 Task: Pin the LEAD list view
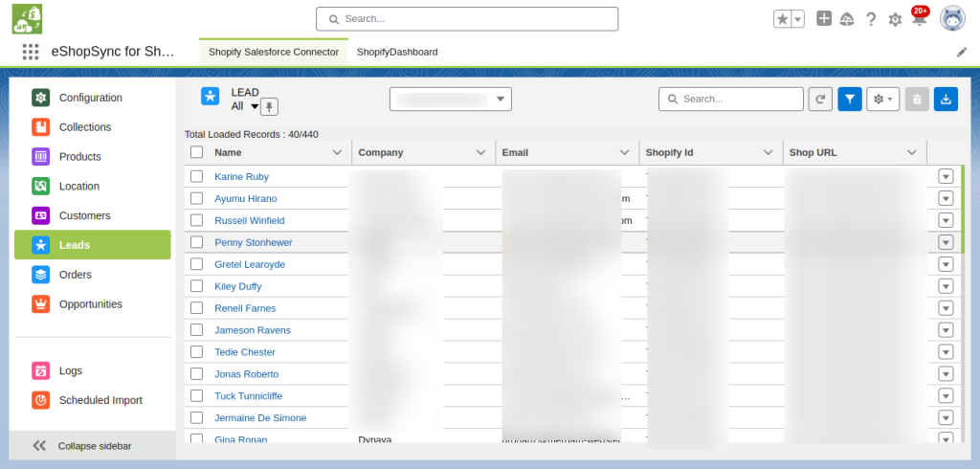[x=269, y=107]
